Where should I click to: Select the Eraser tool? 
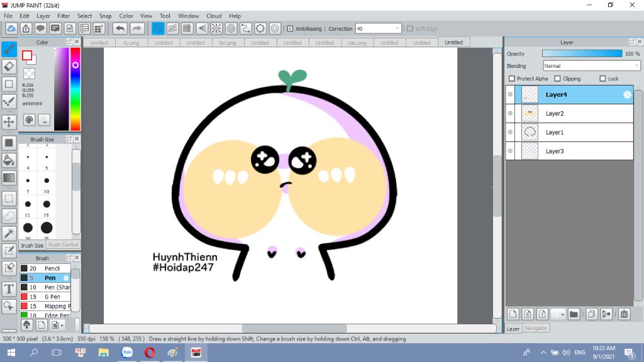[x=9, y=67]
